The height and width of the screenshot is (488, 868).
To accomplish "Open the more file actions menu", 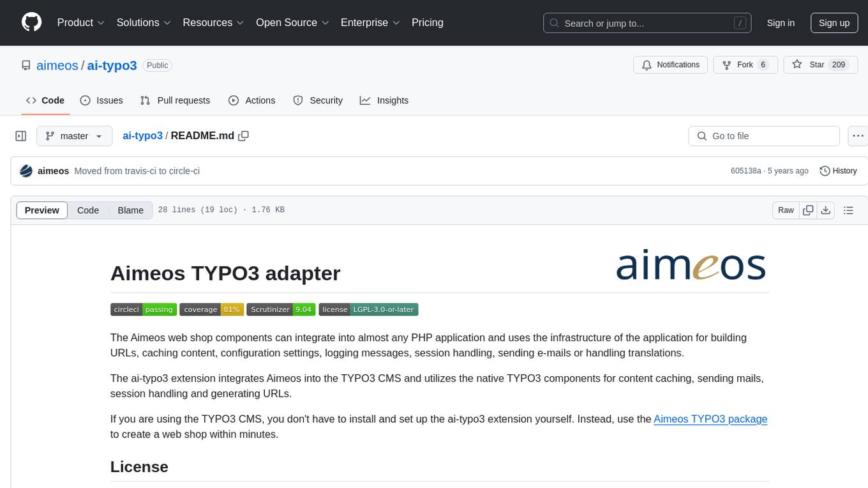I will coord(858,136).
